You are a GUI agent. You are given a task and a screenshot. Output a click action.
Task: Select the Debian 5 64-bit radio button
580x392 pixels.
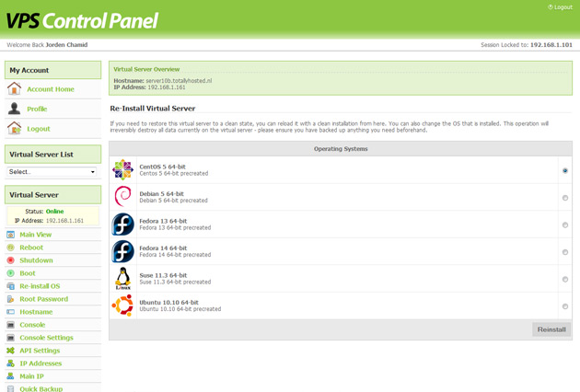[x=564, y=198]
